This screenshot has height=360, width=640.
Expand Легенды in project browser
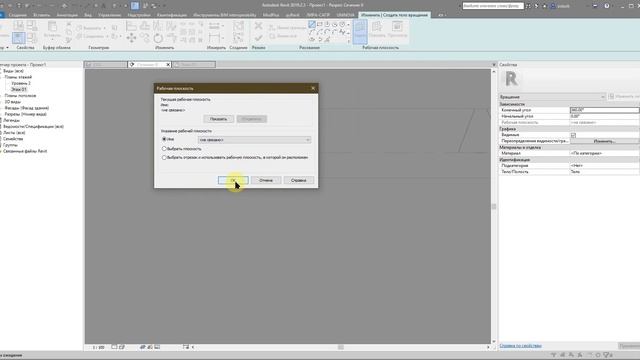[1, 120]
